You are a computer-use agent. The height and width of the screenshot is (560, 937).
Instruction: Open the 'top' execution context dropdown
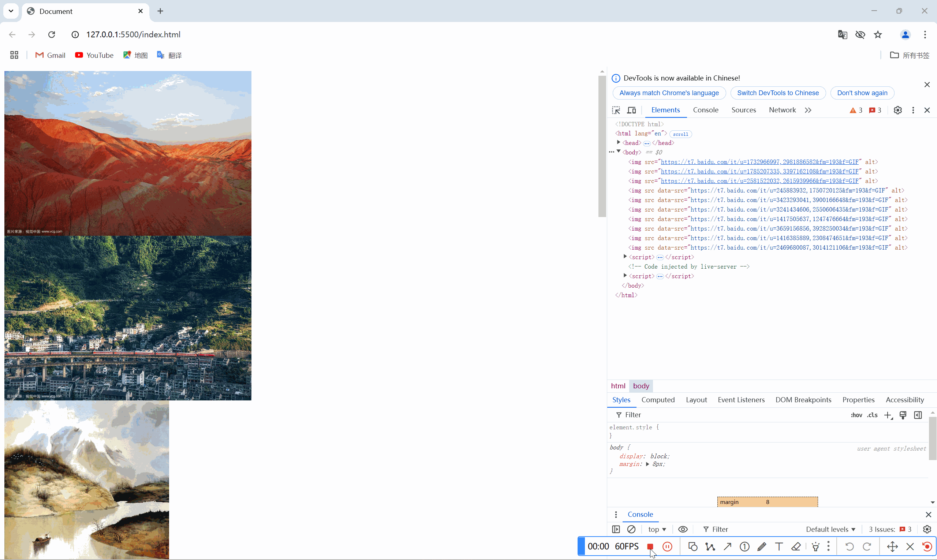[x=656, y=529]
